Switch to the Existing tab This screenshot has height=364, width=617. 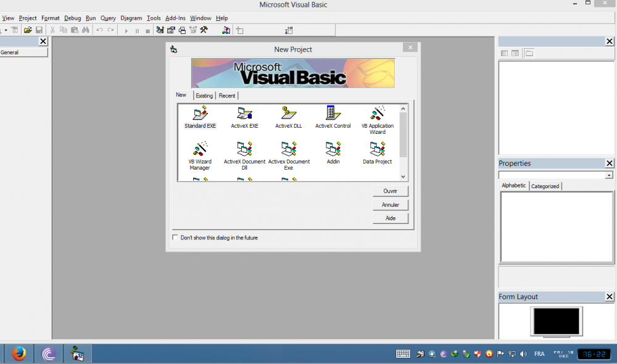(204, 96)
